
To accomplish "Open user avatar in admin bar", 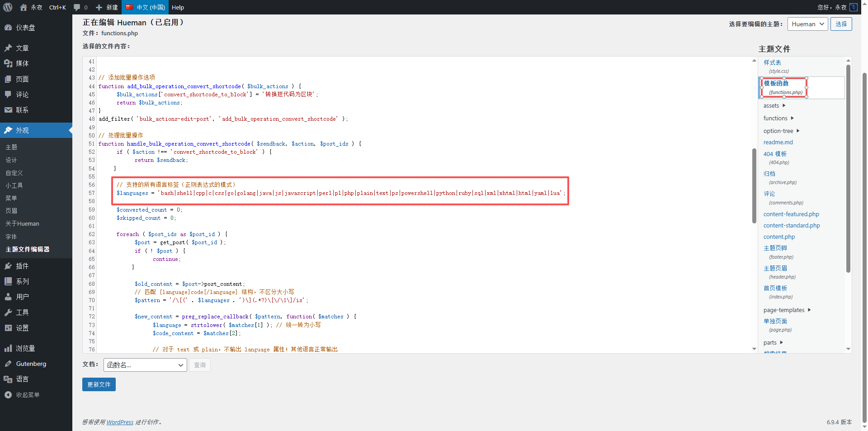I will (854, 7).
